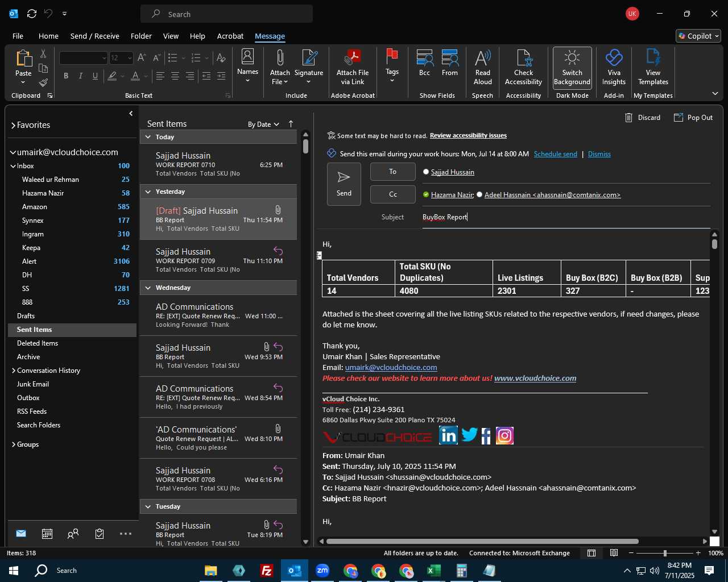Expand the Groups section
The height and width of the screenshot is (582, 728).
(x=14, y=444)
